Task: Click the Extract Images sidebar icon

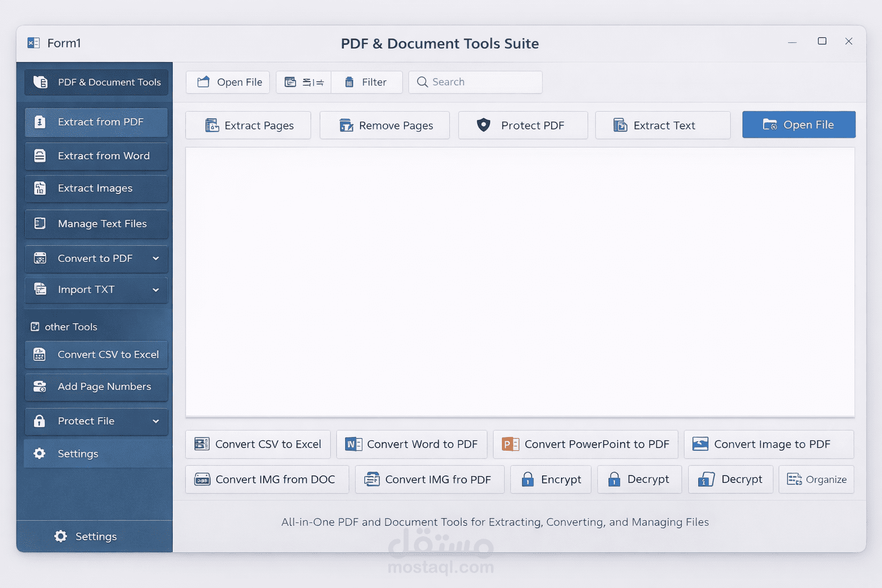Action: tap(40, 188)
